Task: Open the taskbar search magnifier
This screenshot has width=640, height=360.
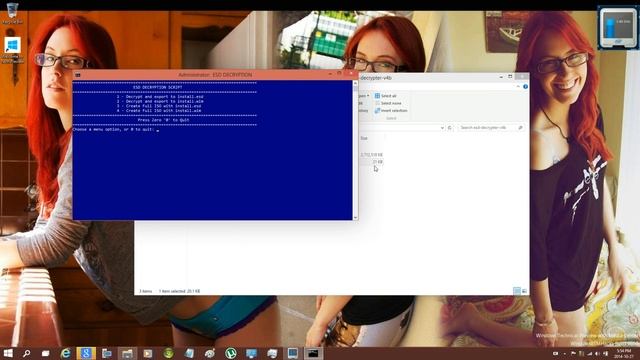Action: (x=27, y=353)
